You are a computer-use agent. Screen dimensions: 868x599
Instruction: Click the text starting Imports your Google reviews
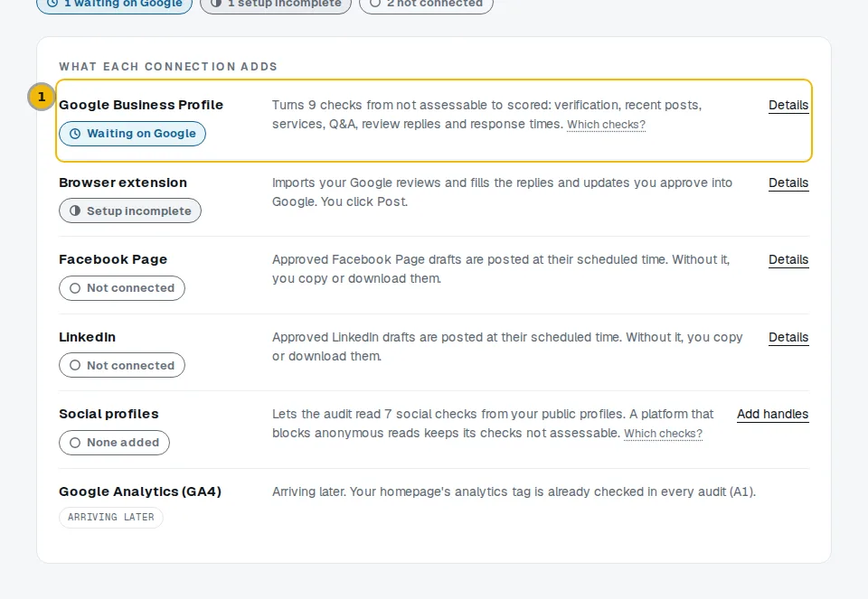(x=502, y=192)
